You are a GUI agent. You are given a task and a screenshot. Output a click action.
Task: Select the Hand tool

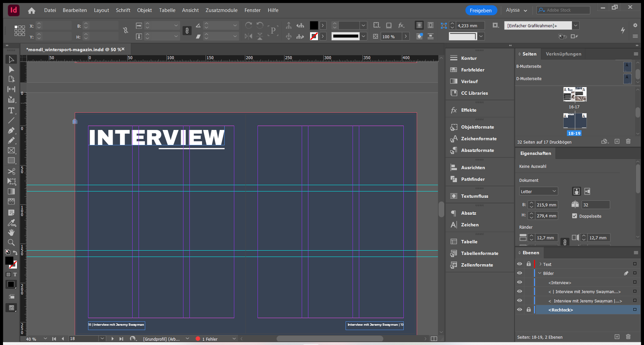point(11,232)
